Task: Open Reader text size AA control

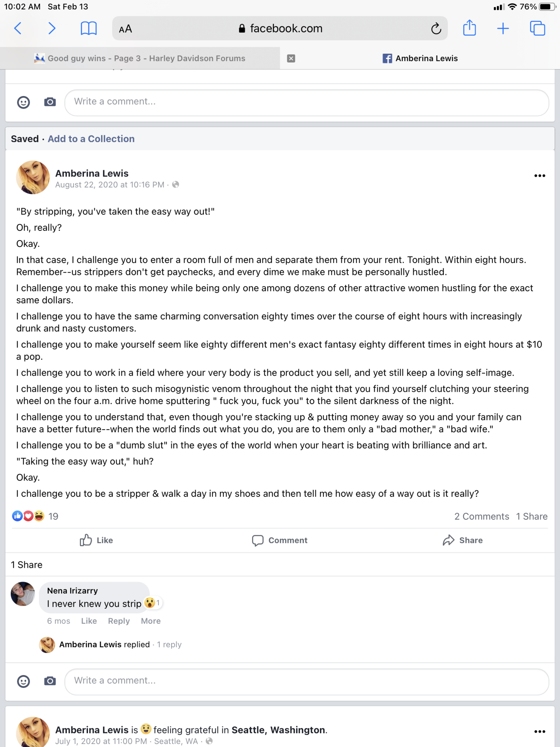Action: coord(125,29)
